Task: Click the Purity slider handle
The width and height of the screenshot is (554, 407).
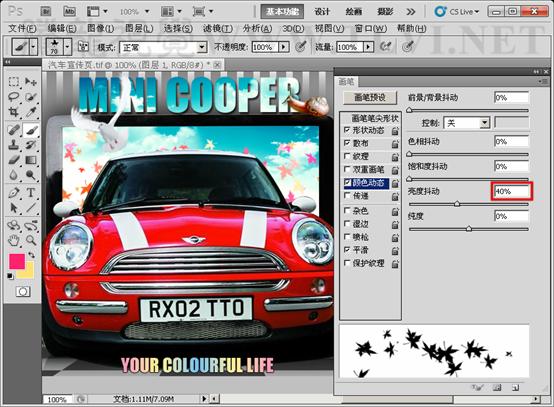Action: 469,229
